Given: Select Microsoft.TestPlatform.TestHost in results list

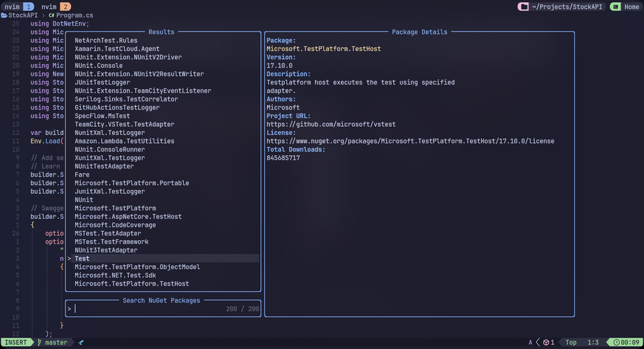Looking at the screenshot, I should pyautogui.click(x=132, y=284).
